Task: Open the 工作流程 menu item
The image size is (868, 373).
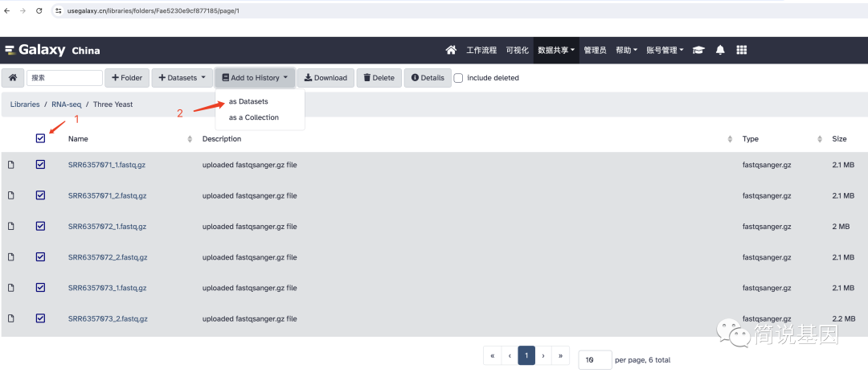Action: pos(481,50)
